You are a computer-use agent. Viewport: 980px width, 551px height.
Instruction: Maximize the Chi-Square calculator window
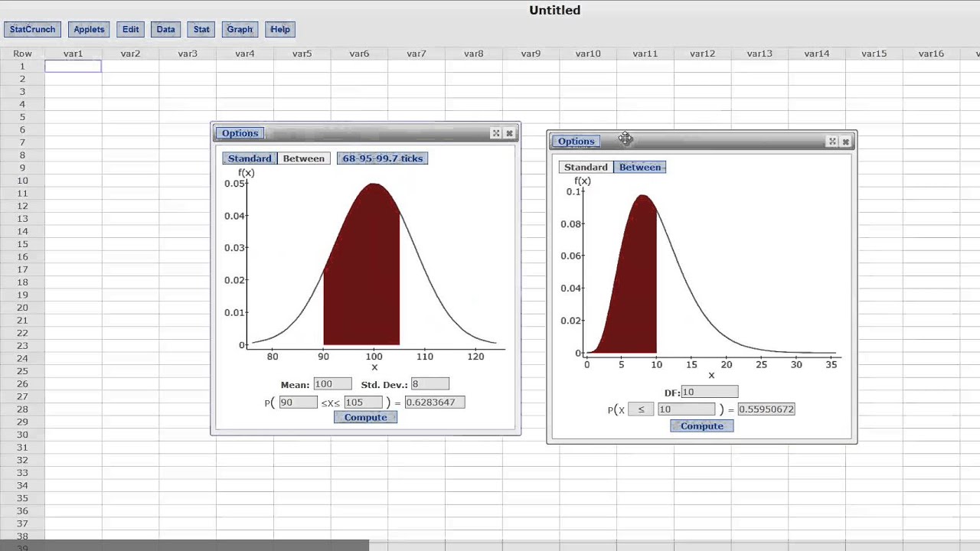pyautogui.click(x=832, y=142)
